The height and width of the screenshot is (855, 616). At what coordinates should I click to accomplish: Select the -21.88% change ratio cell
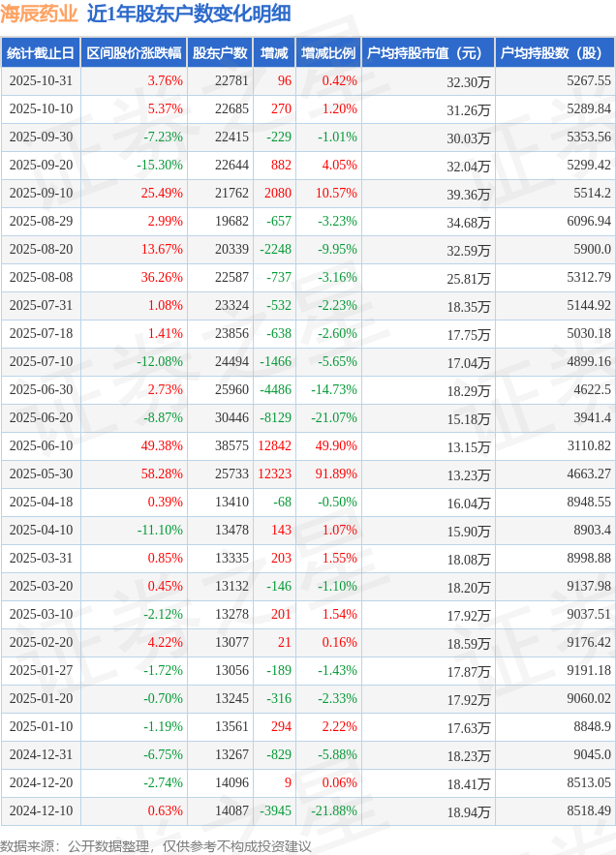point(335,810)
